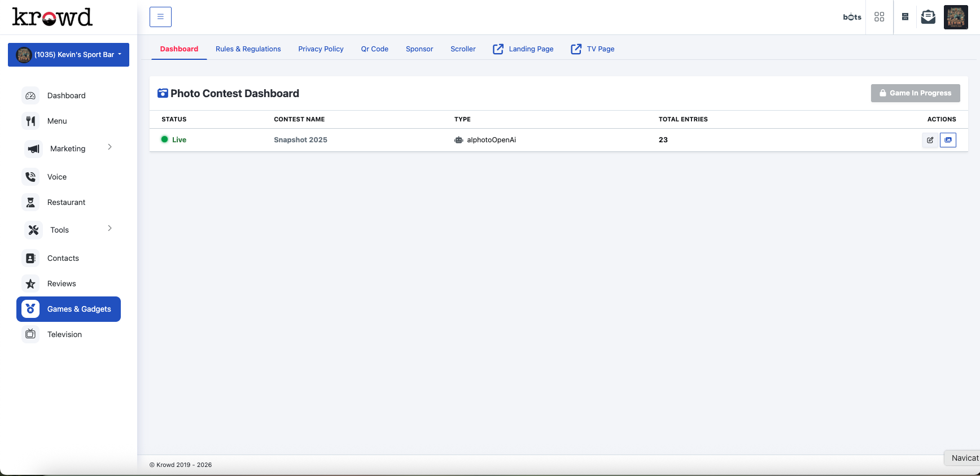Open the Kevin's Sport Bar venue dropdown
The height and width of the screenshot is (476, 980).
point(68,55)
